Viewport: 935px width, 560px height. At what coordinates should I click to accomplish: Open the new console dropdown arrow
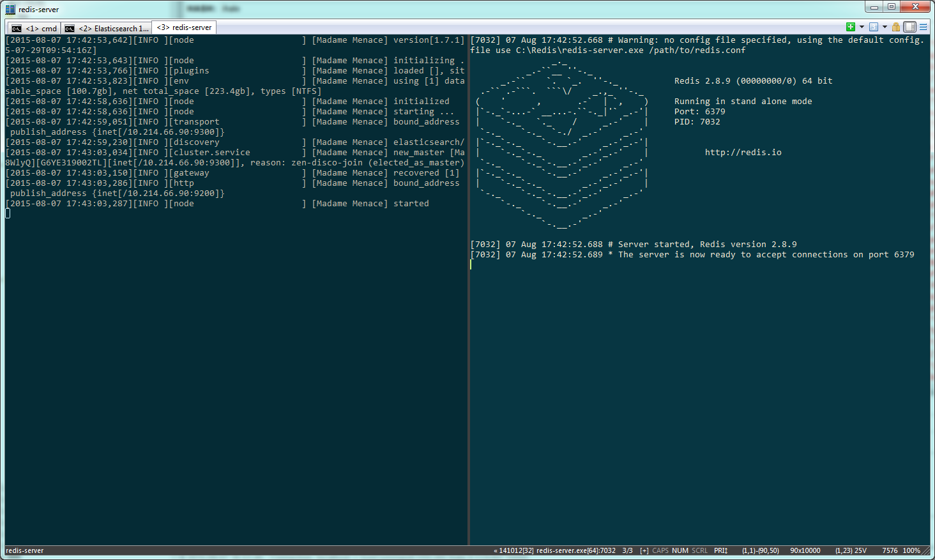[862, 27]
